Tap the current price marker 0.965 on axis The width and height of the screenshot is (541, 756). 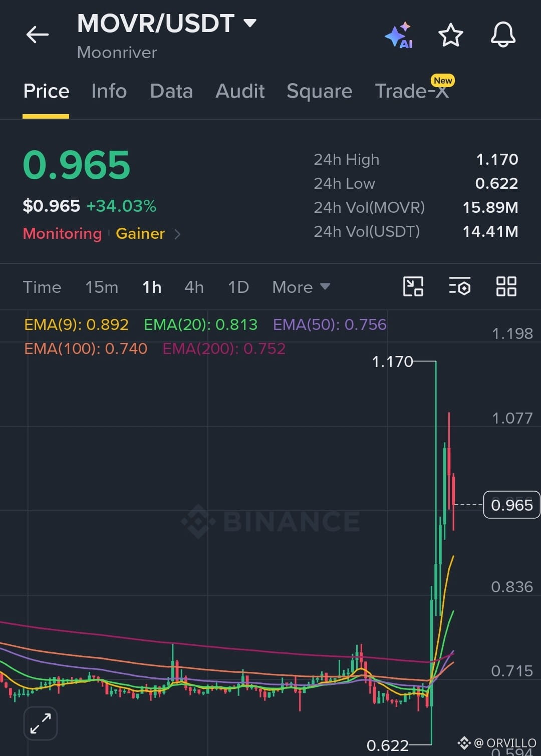pyautogui.click(x=511, y=505)
